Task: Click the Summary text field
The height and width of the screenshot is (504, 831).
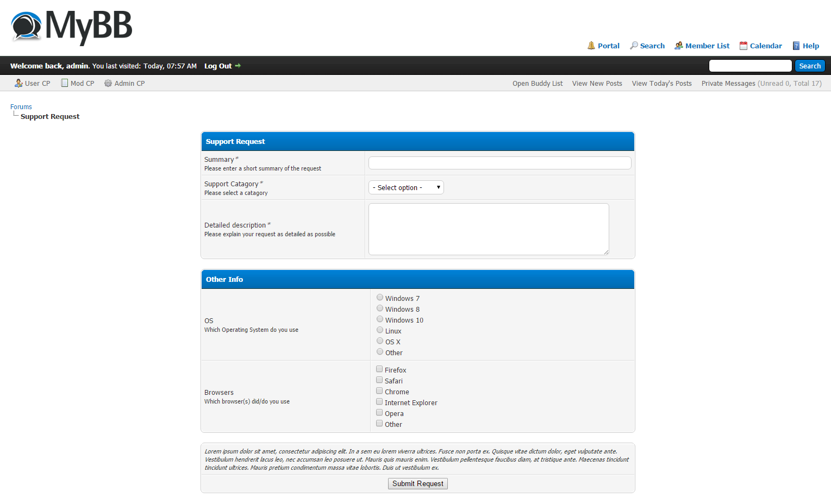Action: pos(499,163)
